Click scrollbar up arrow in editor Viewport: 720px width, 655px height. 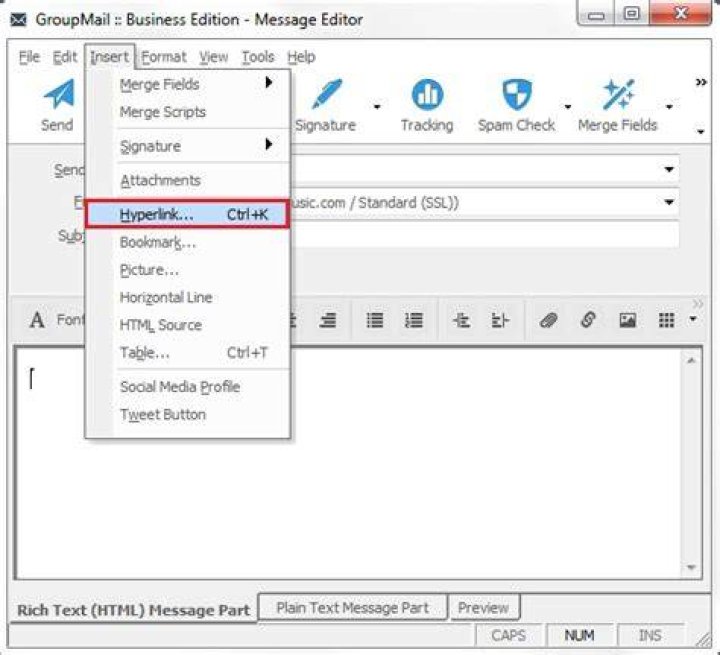[691, 361]
